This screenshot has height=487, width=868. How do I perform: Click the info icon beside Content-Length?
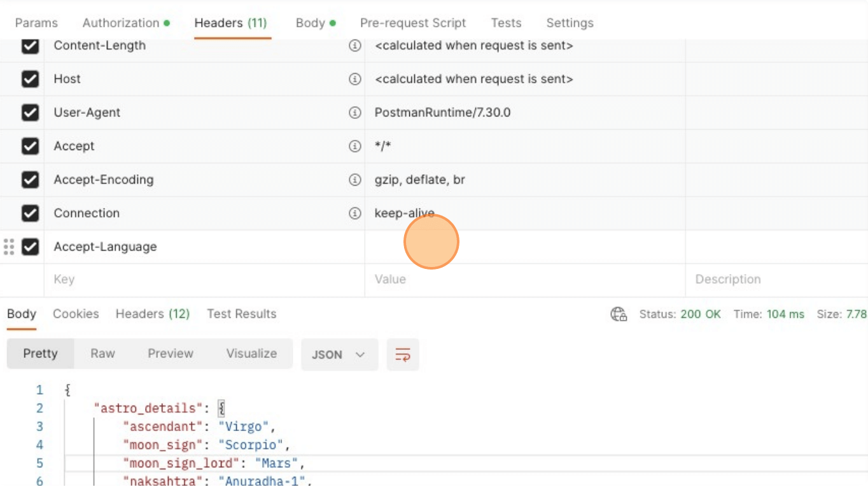[x=355, y=46]
